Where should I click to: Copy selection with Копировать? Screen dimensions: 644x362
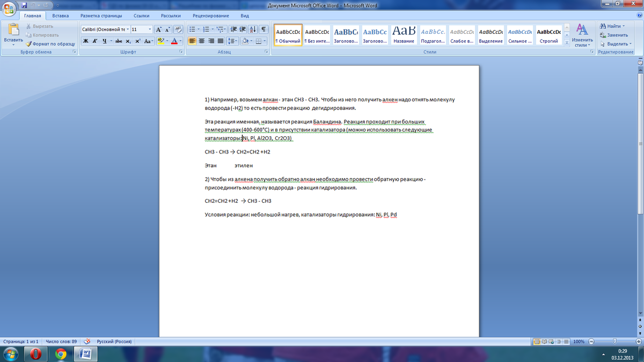pos(42,35)
